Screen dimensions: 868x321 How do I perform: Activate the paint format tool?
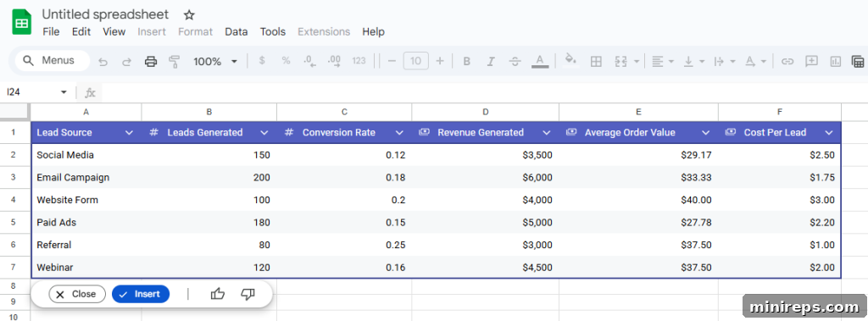175,62
